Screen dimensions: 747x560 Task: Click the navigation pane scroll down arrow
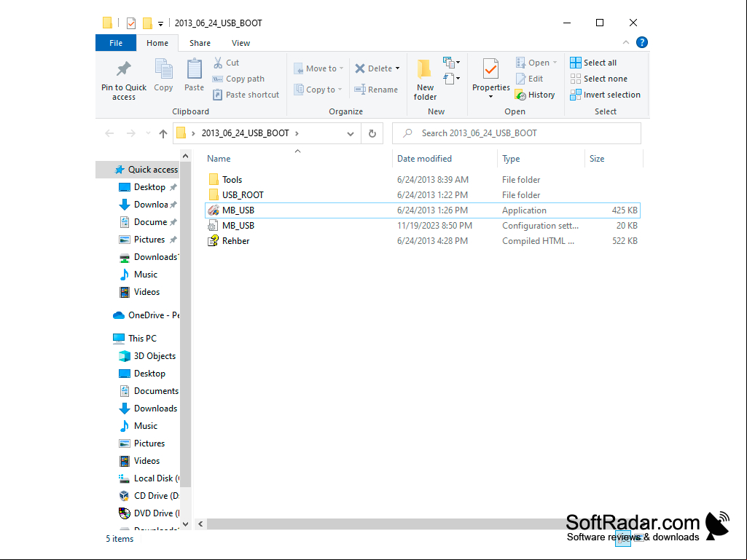tap(186, 524)
